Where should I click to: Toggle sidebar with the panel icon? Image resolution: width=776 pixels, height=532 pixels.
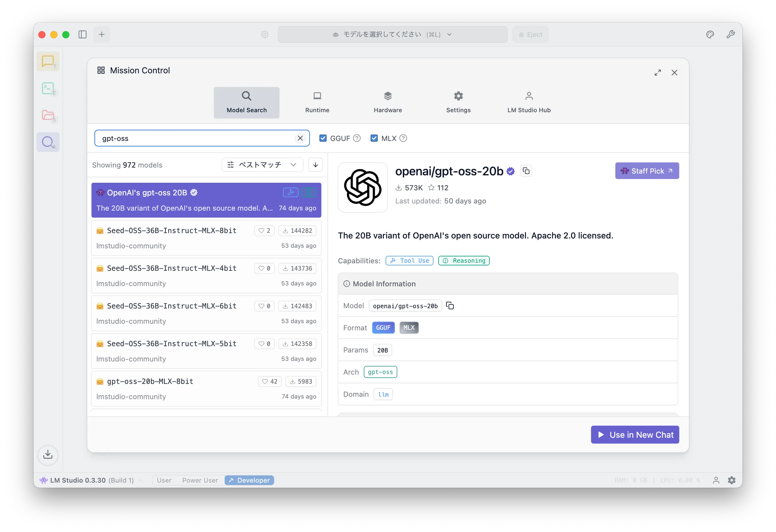[x=83, y=34]
